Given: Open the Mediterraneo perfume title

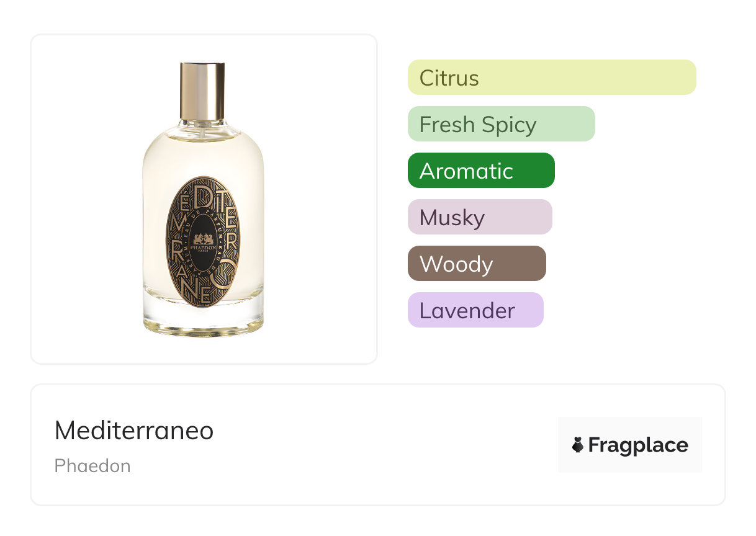Looking at the screenshot, I should point(134,431).
